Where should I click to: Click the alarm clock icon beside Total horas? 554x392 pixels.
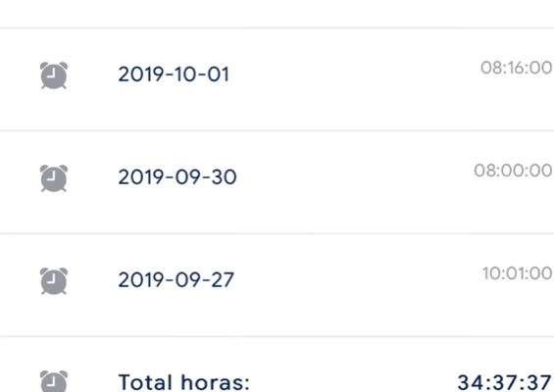[x=54, y=380]
